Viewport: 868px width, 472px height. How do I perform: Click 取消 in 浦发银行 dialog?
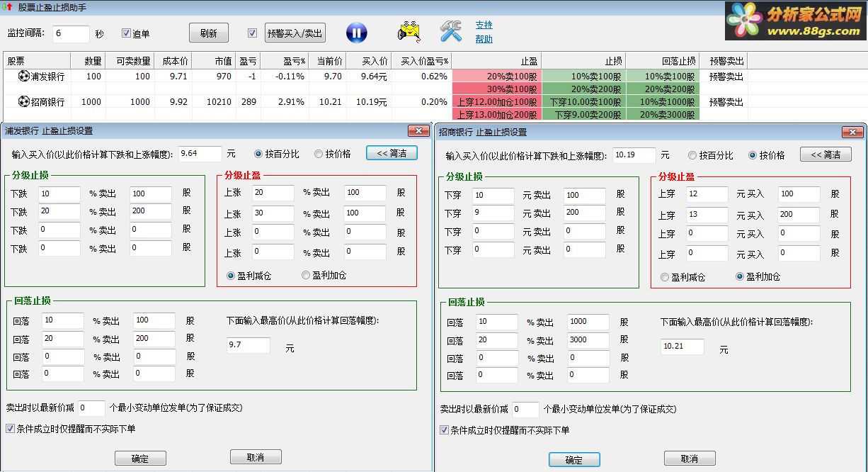click(256, 457)
